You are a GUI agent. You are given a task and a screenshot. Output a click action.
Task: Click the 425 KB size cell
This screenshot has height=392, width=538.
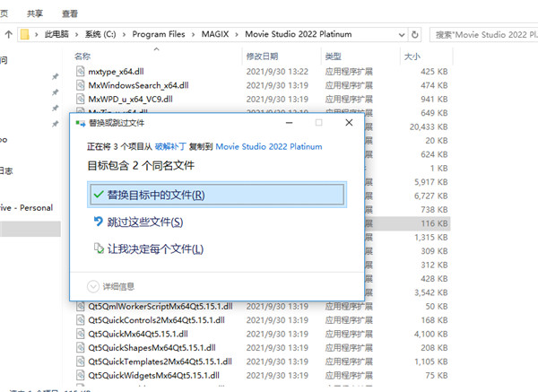[434, 72]
